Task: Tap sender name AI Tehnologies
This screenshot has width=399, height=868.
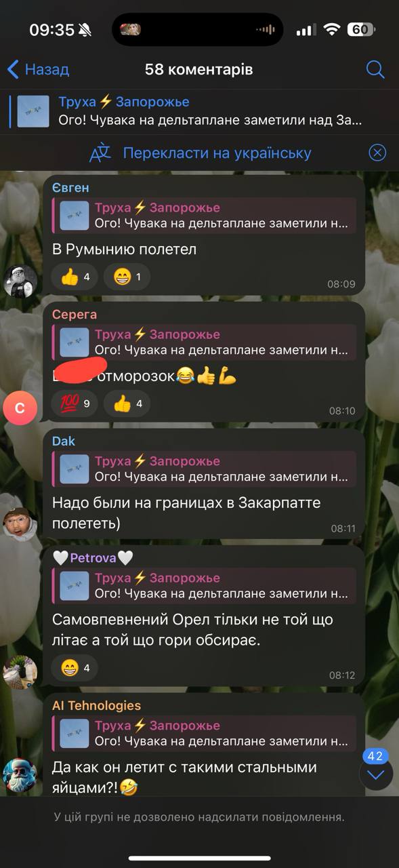Action: pos(97,706)
